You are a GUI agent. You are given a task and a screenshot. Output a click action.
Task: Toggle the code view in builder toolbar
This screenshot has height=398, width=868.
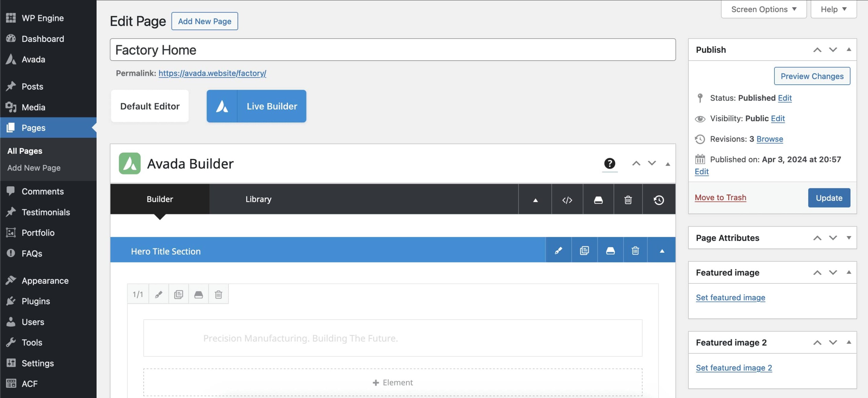click(x=567, y=200)
